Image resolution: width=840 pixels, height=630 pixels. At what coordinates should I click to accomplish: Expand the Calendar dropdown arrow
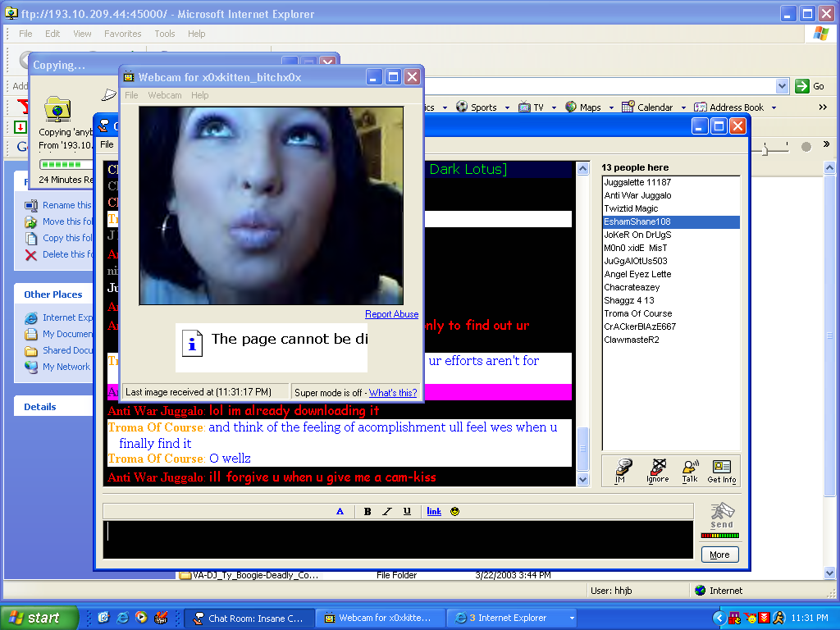(683, 107)
